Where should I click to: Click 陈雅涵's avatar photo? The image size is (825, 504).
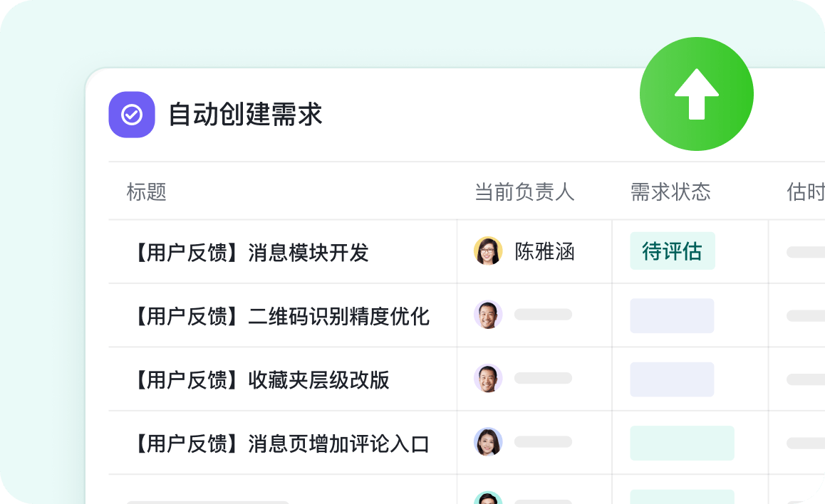[488, 251]
